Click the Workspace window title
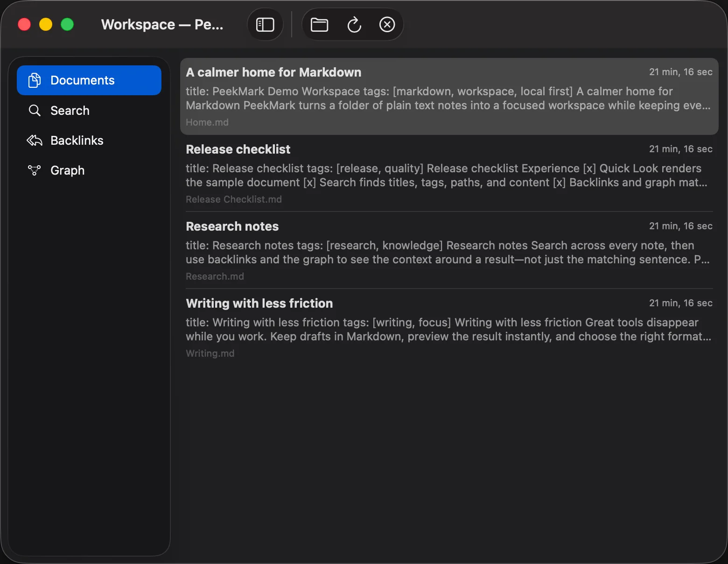The width and height of the screenshot is (728, 564). 162,24
